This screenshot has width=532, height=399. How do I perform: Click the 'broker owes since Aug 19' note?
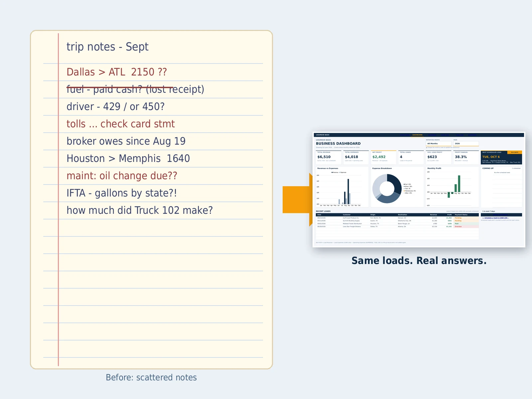tap(126, 141)
